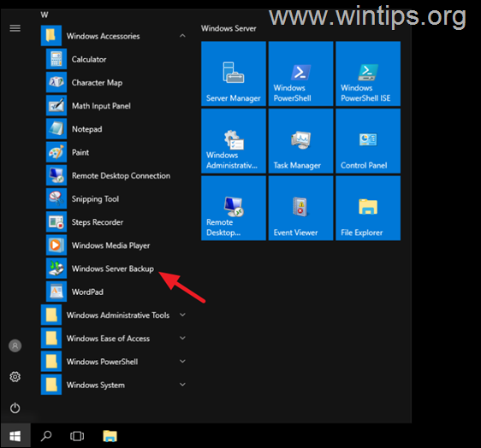Launch Remote Desktop Connection in app list
This screenshot has height=448, width=481.
[x=115, y=175]
